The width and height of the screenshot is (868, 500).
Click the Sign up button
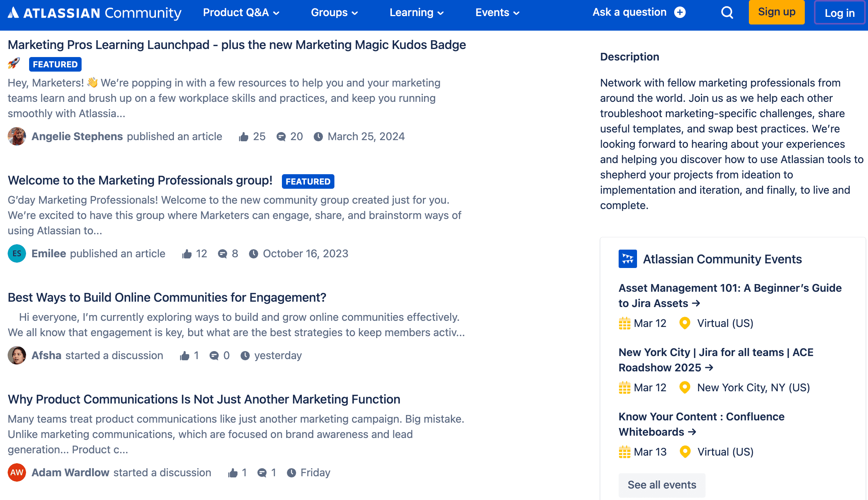(x=776, y=12)
